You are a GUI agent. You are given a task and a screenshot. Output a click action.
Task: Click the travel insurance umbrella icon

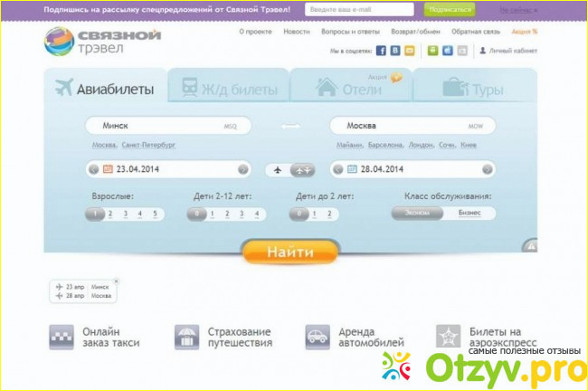(187, 338)
